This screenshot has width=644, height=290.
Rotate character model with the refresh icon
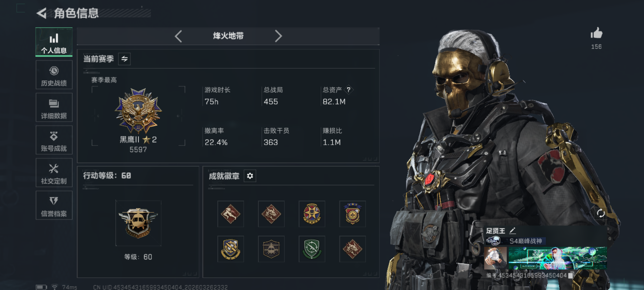(601, 213)
